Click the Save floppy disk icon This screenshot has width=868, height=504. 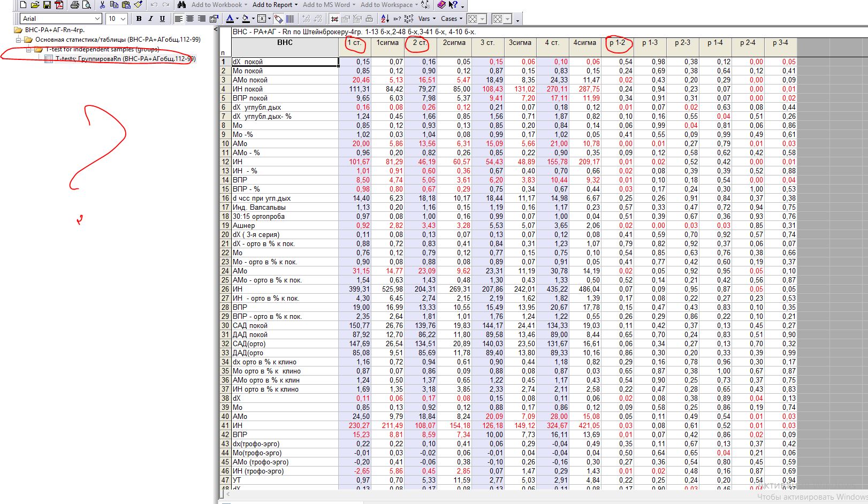point(47,5)
